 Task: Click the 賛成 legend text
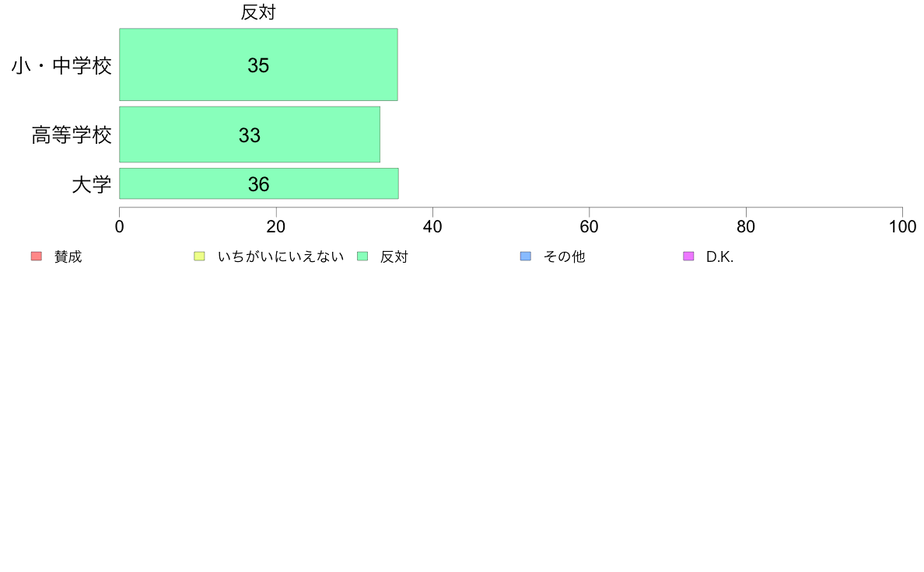(68, 256)
